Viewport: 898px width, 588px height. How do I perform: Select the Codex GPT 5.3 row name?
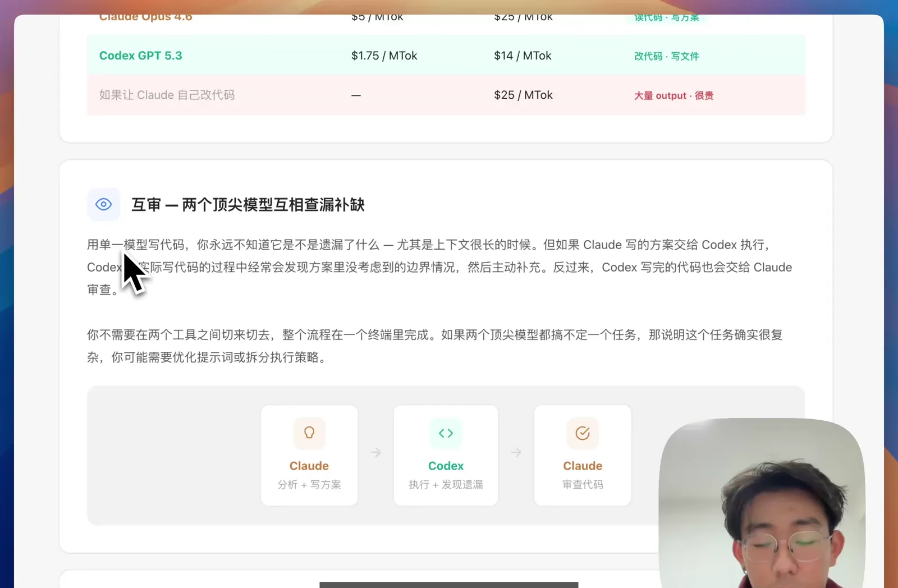141,56
